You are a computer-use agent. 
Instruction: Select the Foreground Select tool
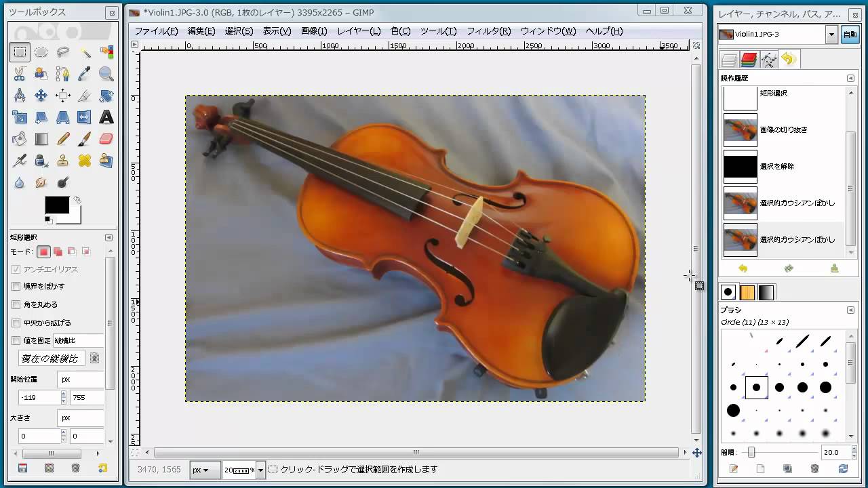point(41,74)
